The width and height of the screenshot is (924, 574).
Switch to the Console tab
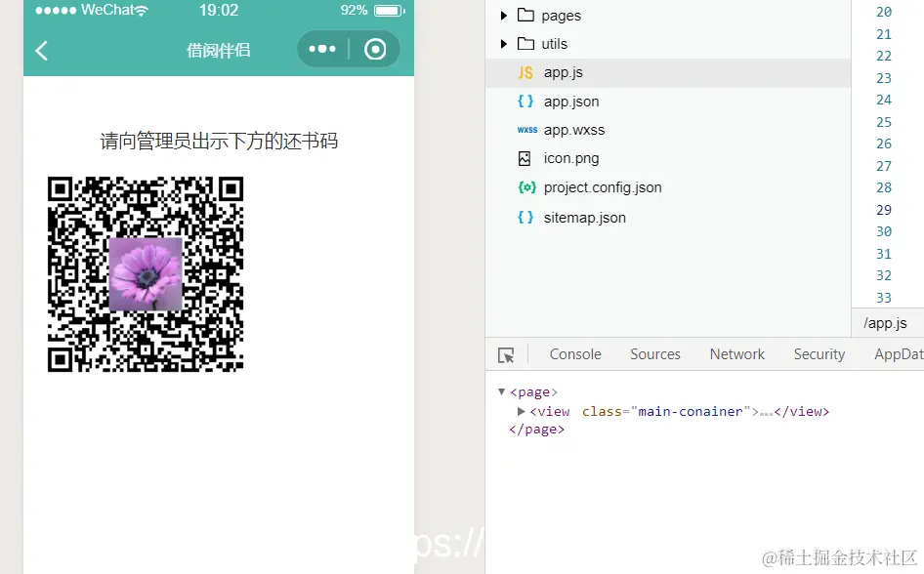[575, 354]
